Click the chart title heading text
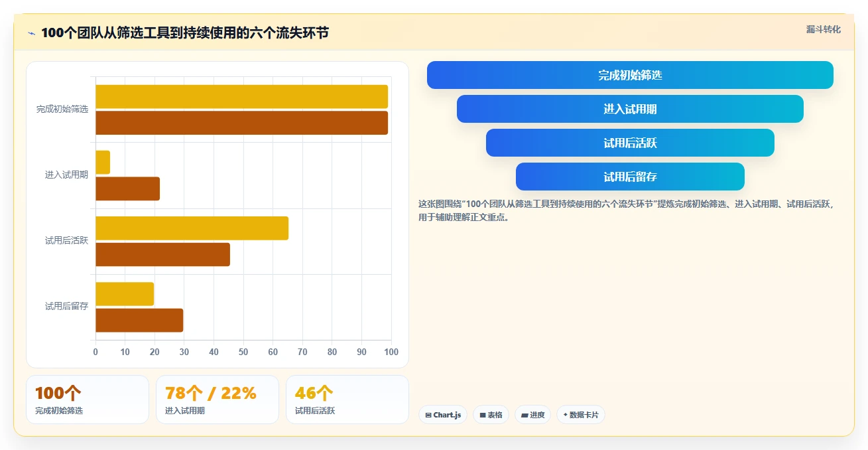This screenshot has height=450, width=868. click(185, 33)
